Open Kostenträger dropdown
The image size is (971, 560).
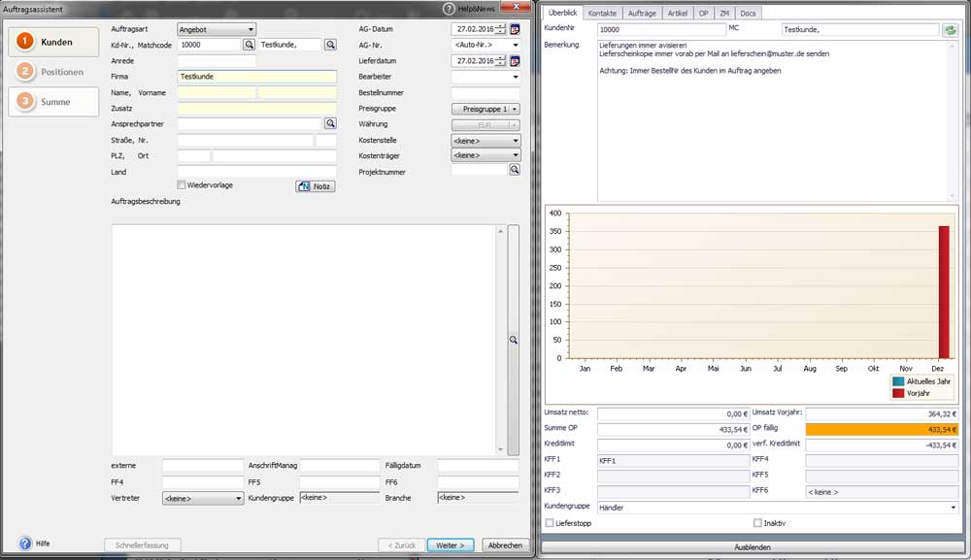click(x=485, y=155)
